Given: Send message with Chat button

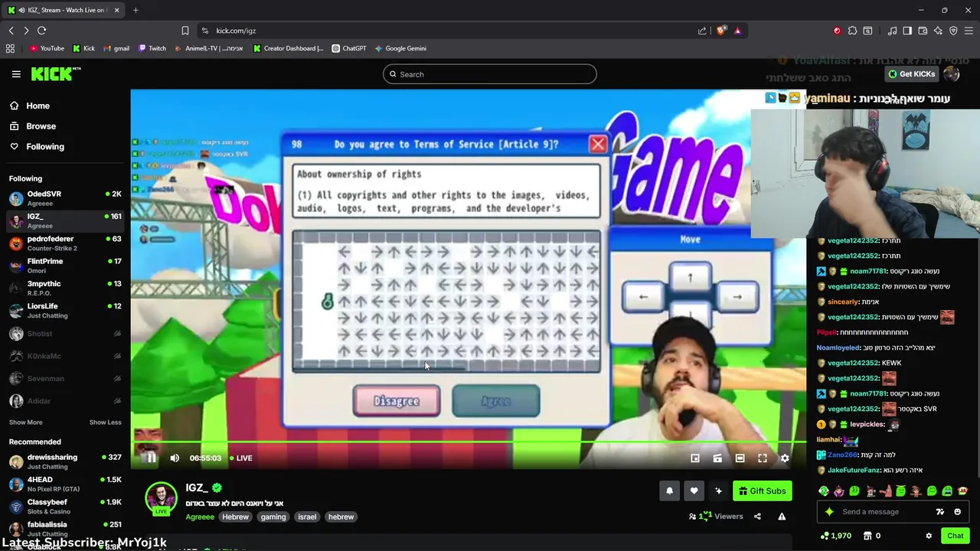Looking at the screenshot, I should click(955, 536).
